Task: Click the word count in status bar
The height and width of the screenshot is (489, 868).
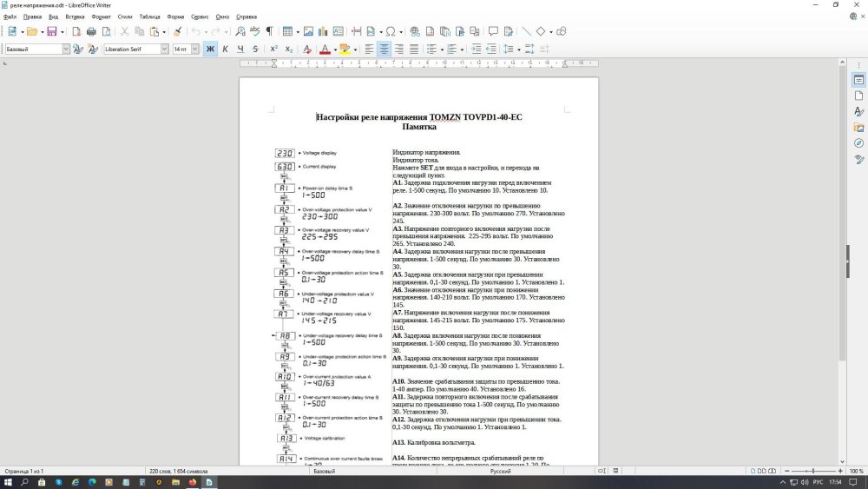Action: [x=178, y=472]
